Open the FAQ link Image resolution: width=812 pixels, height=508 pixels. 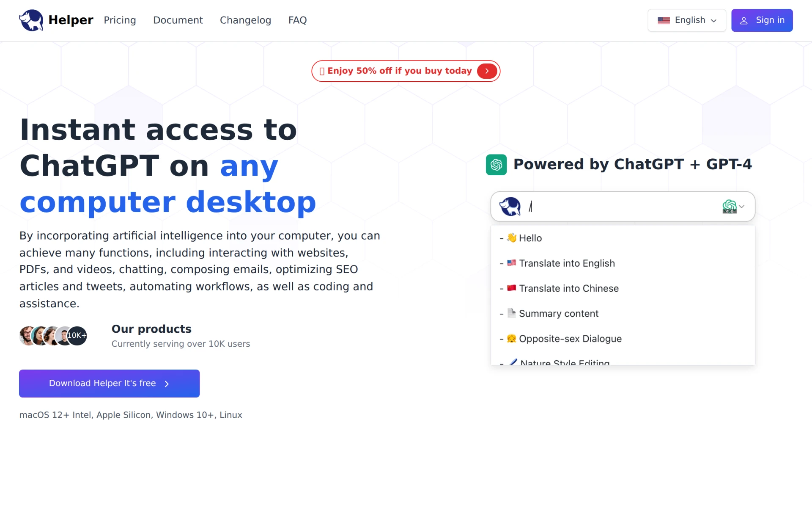(297, 20)
